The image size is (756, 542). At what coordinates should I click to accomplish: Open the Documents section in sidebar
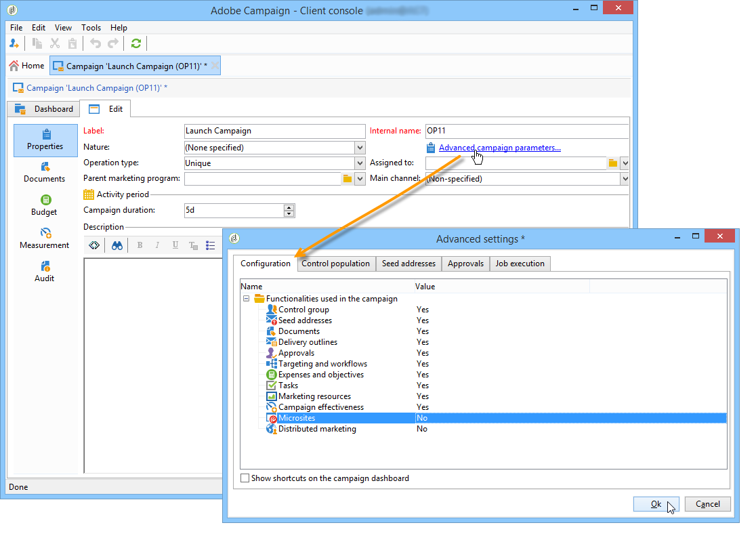tap(44, 173)
